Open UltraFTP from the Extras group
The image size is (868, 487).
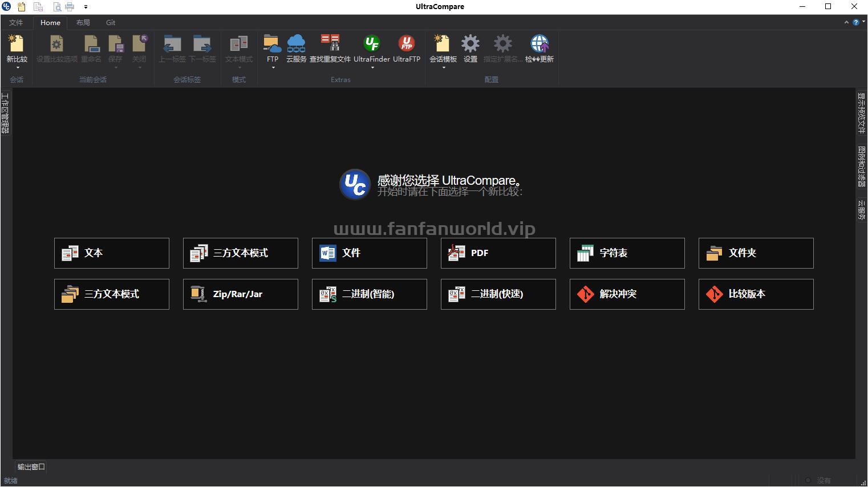click(x=406, y=44)
